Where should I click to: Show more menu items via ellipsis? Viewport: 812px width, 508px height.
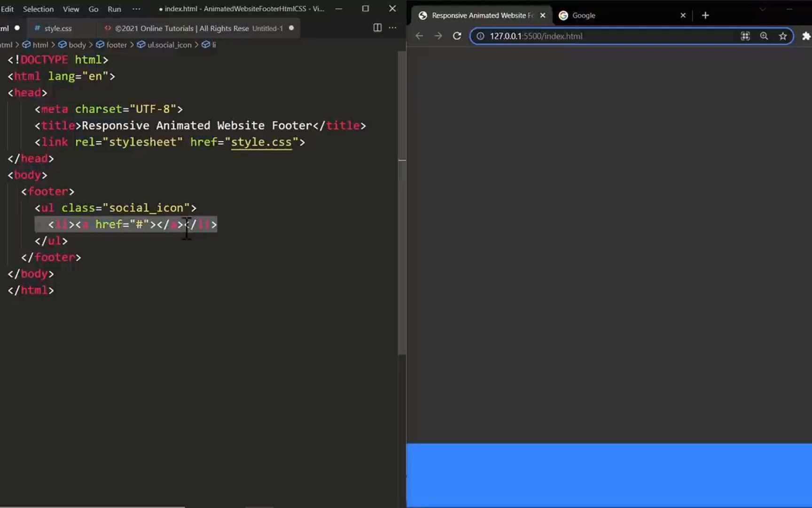(x=136, y=9)
